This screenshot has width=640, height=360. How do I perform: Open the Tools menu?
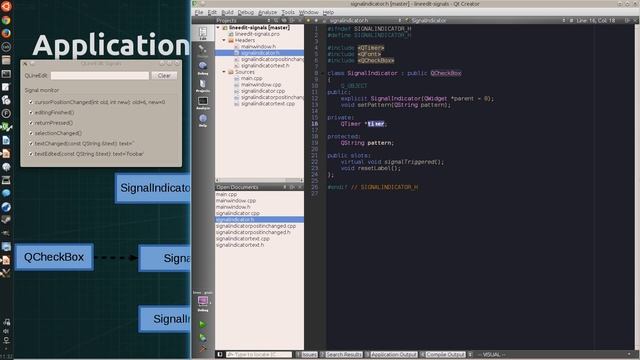[x=288, y=12]
